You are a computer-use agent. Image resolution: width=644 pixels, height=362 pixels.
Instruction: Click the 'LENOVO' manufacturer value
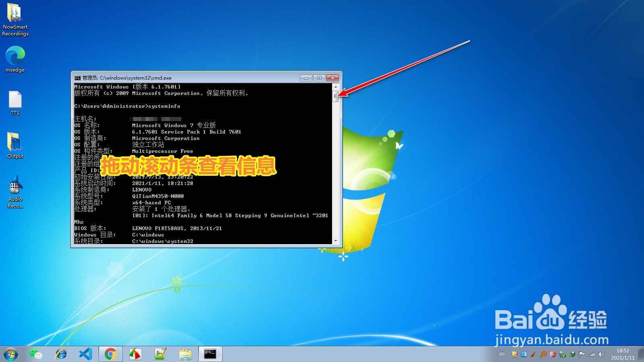pos(142,190)
